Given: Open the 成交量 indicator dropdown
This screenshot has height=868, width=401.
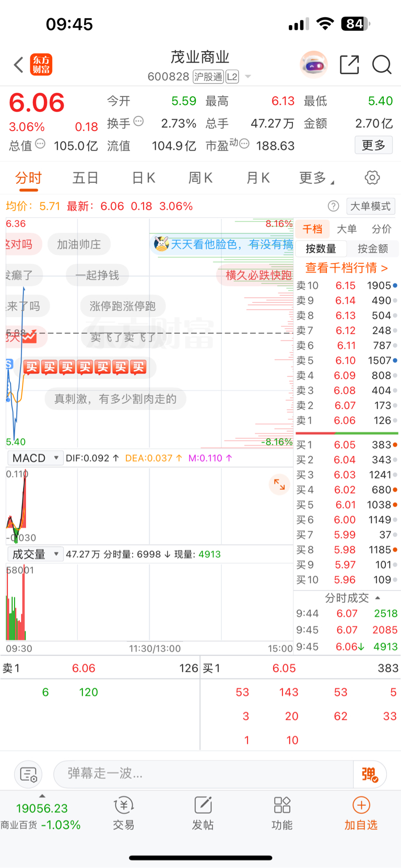Looking at the screenshot, I should pos(36,554).
